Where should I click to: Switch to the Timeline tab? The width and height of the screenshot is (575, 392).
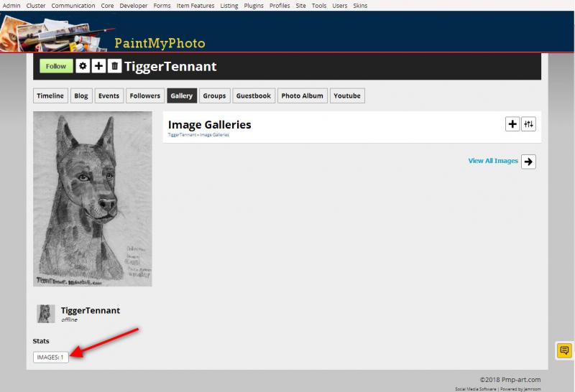pos(50,95)
